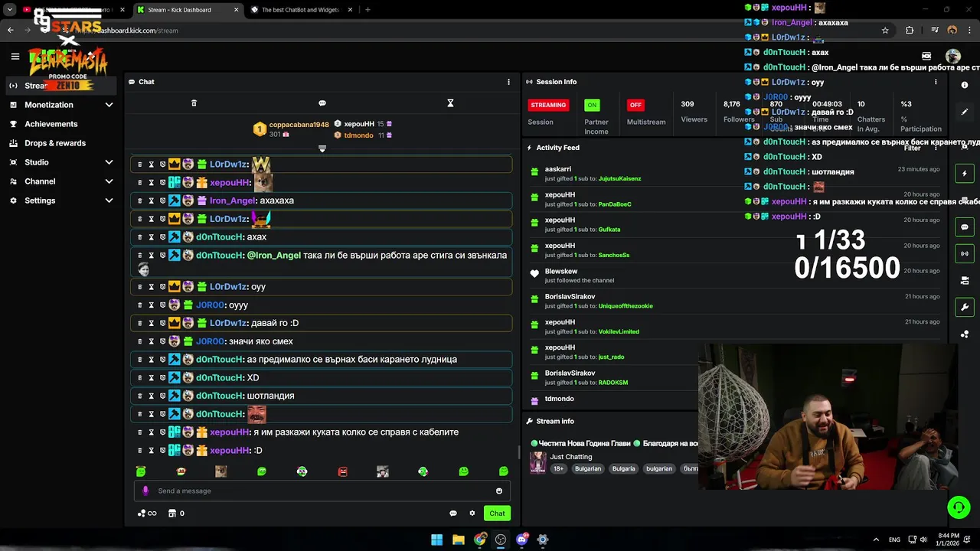Open the Chat panel three-dot menu
Screen dimensions: 980x551
click(x=508, y=82)
